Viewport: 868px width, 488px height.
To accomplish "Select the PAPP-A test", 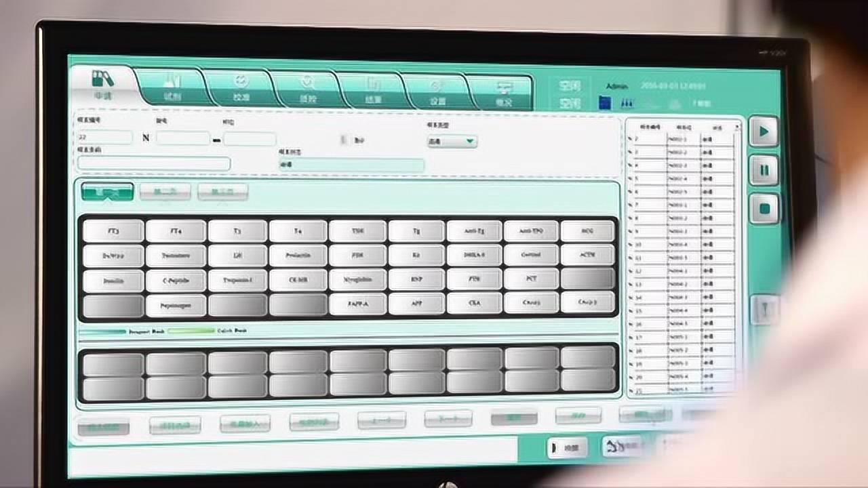I will 358,304.
